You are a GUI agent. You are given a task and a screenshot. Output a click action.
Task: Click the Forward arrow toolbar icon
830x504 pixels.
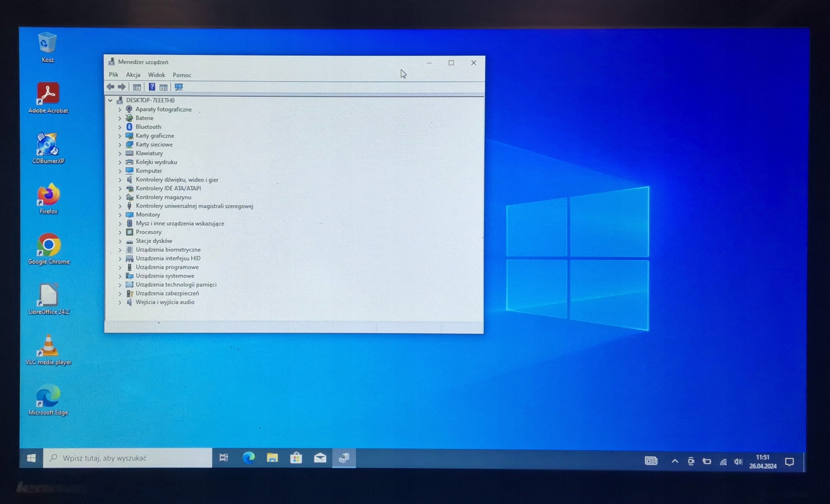tap(122, 87)
